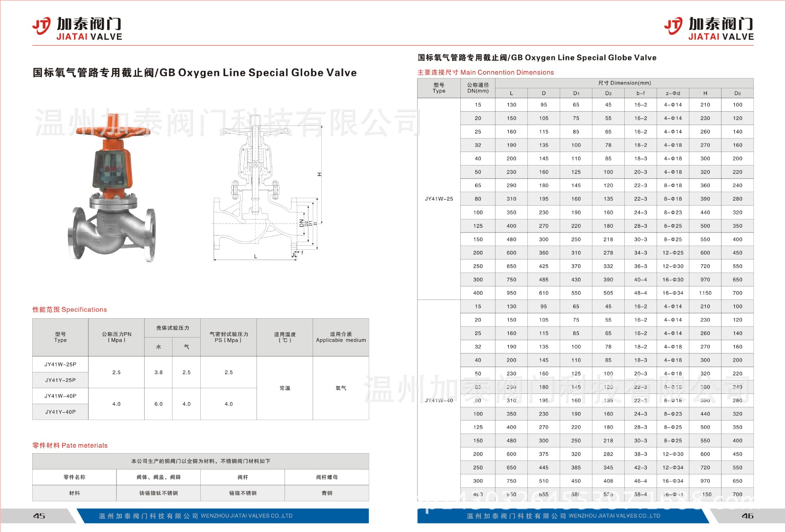This screenshot has width=785, height=532.
Task: Click the JY41W-25 type label
Action: (439, 199)
